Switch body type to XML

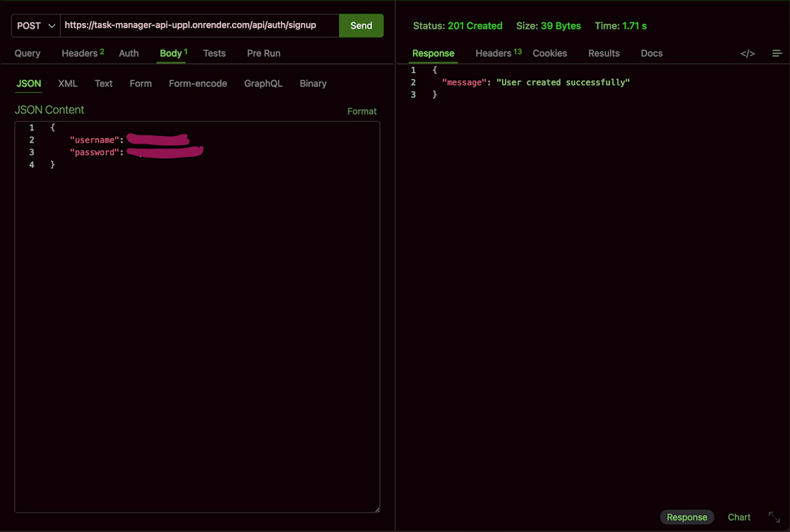tap(68, 83)
